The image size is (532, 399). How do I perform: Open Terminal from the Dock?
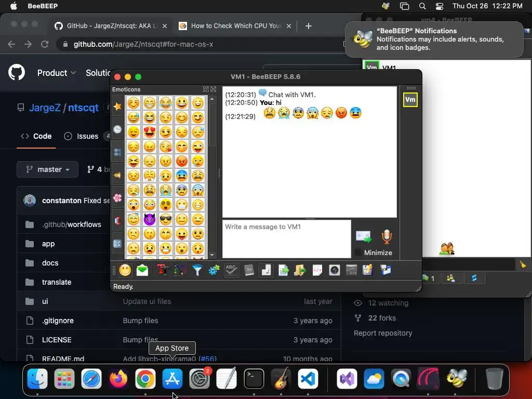(x=254, y=379)
